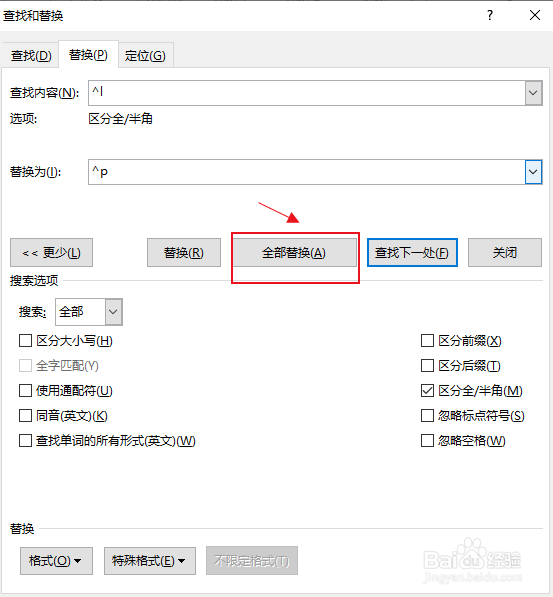Enable 忽略空格(W) checkbox
The height and width of the screenshot is (597, 553).
point(427,441)
